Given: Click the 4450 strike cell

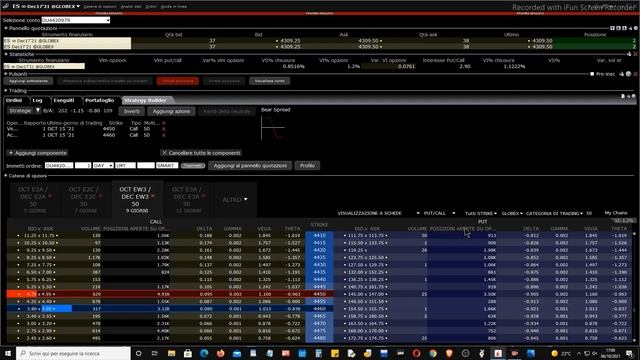Looking at the screenshot, I should tap(319, 294).
